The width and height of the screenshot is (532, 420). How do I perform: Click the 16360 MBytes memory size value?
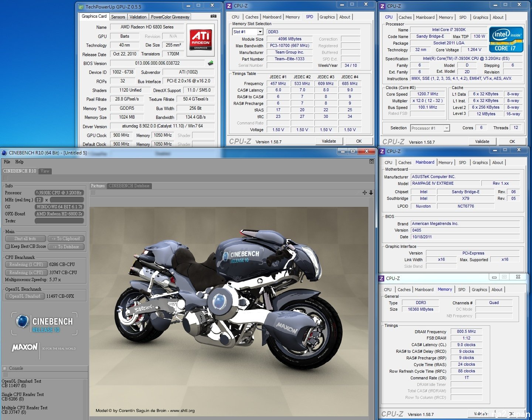pyautogui.click(x=420, y=309)
